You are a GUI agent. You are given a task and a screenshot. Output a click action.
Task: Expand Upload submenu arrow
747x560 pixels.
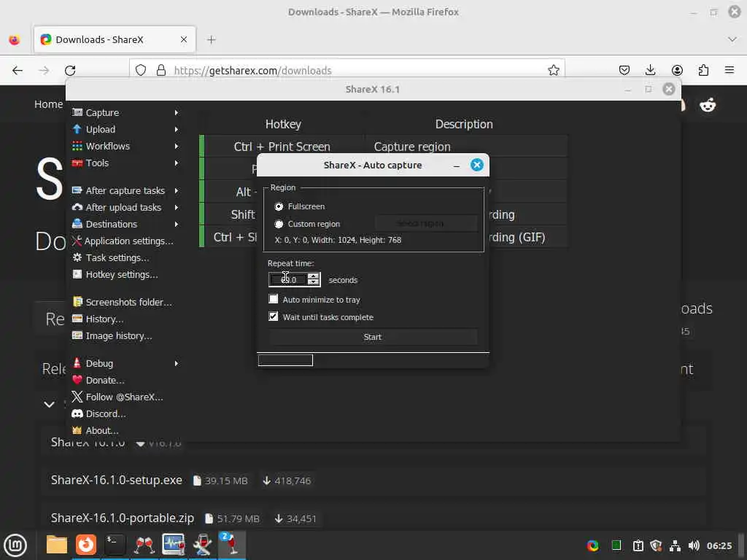pos(177,130)
